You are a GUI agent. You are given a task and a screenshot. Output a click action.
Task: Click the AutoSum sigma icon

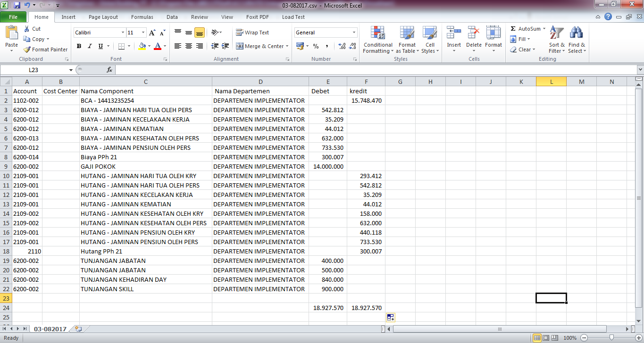[x=513, y=29]
